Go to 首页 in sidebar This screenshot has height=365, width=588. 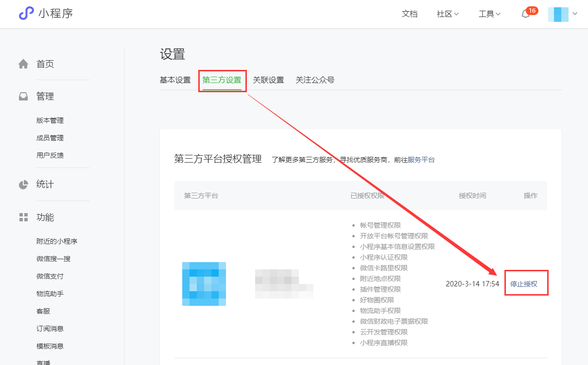point(45,64)
